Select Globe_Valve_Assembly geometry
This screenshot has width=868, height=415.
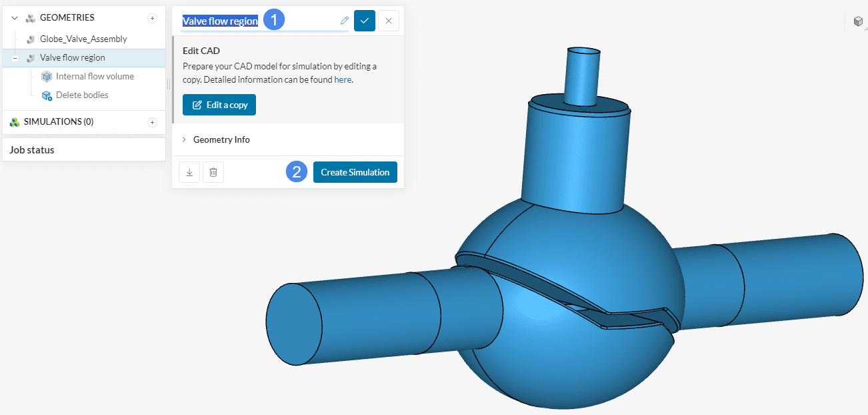pyautogui.click(x=83, y=39)
